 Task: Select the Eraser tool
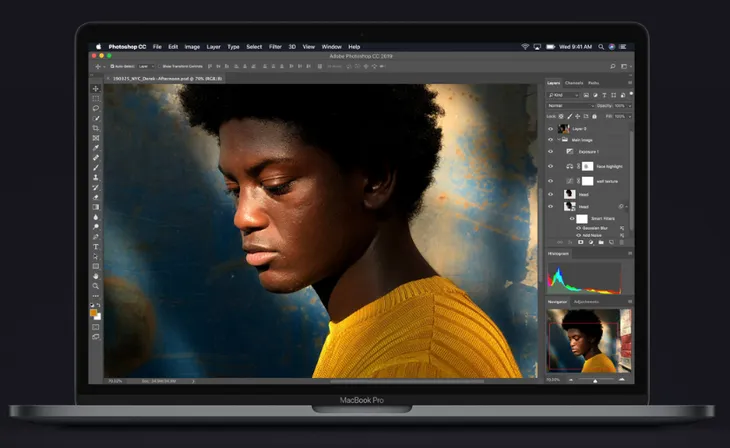tap(96, 197)
